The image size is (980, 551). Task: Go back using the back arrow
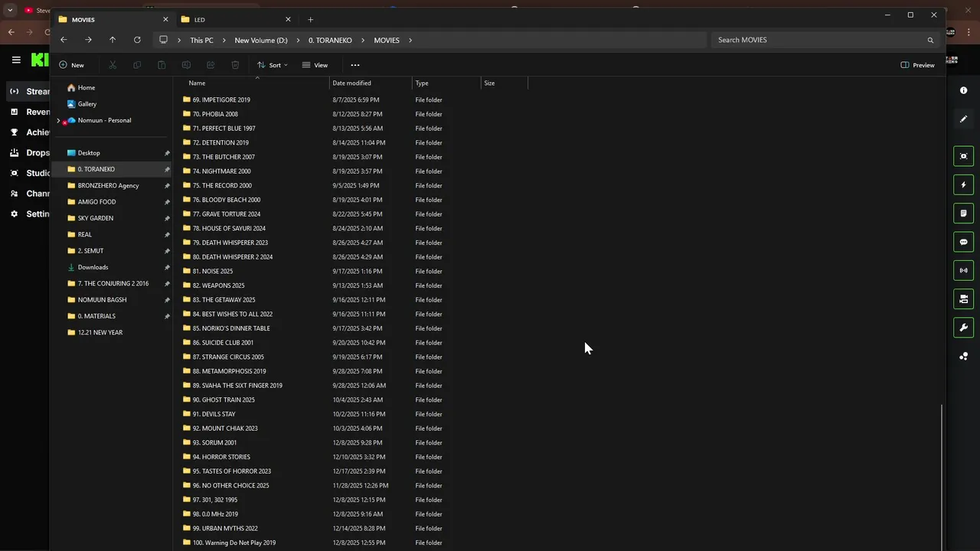(64, 40)
